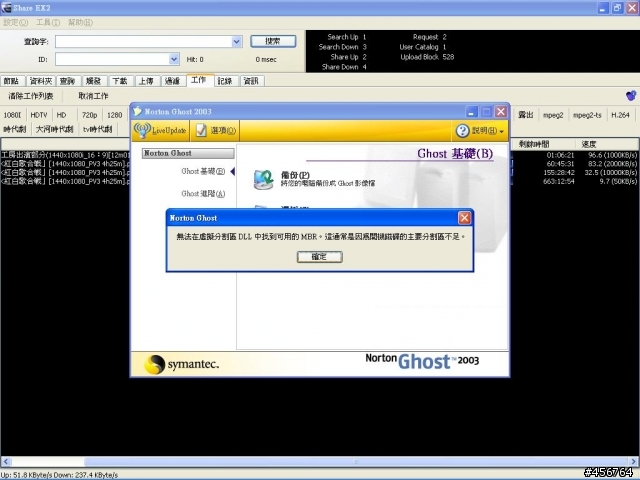Open the 設定 menu in Share EX2

pos(16,22)
